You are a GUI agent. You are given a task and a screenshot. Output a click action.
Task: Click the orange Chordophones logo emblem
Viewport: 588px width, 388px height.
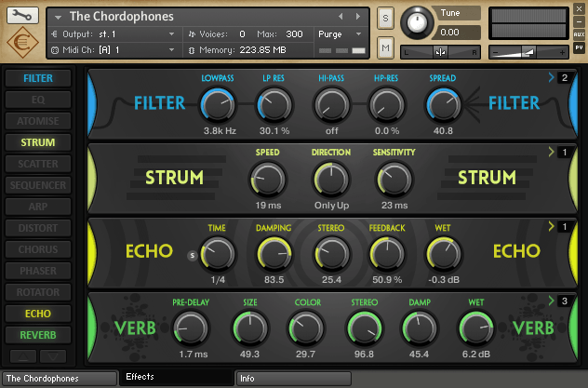(23, 43)
